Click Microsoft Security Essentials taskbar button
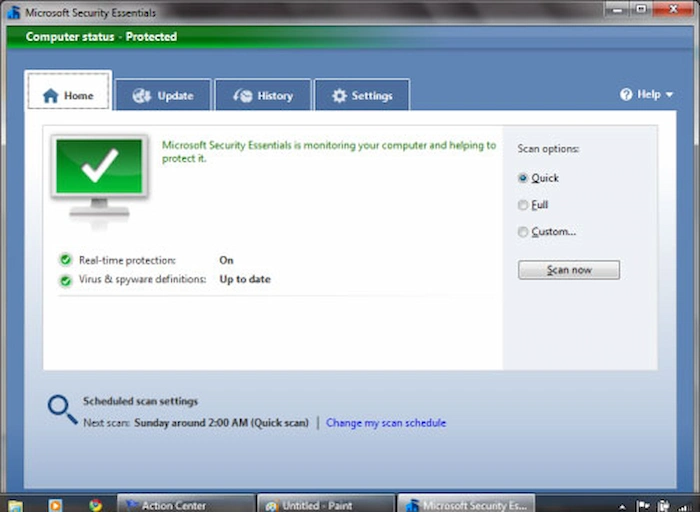 [466, 504]
